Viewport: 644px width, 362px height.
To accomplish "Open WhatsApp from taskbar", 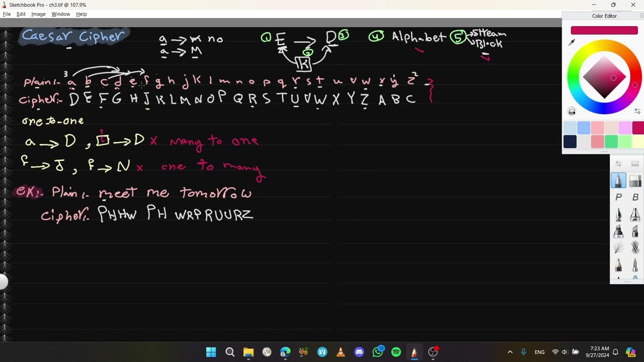I will 378,352.
